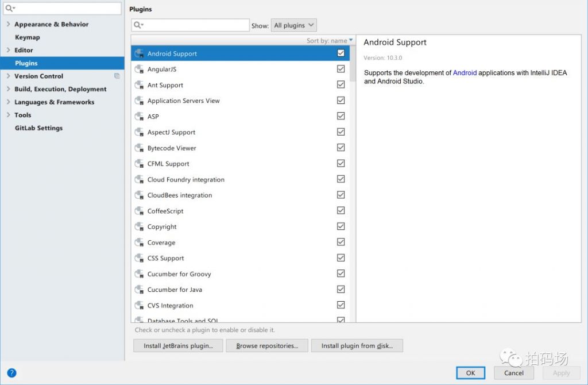Focus the settings search field
Screen dimensions: 588x385
point(62,8)
